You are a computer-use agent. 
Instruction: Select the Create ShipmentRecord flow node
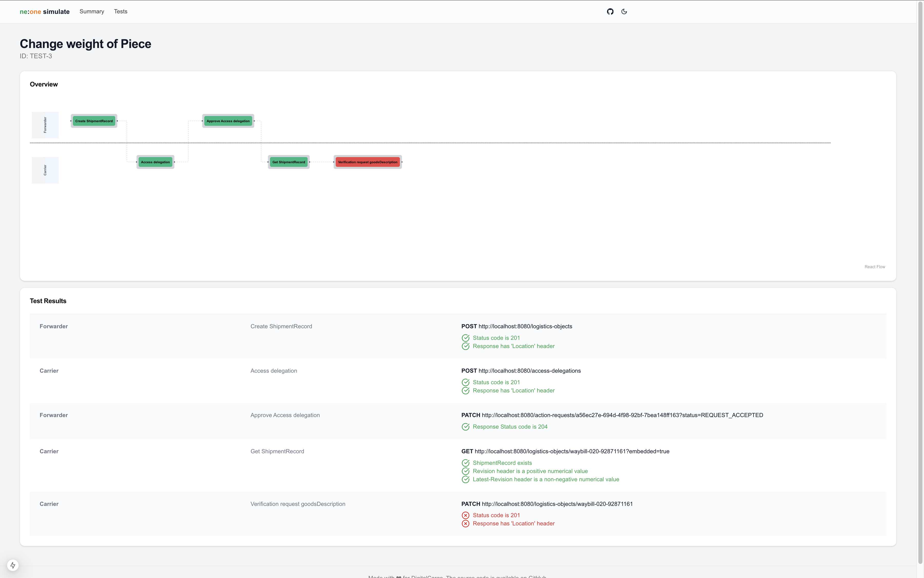[x=94, y=121]
